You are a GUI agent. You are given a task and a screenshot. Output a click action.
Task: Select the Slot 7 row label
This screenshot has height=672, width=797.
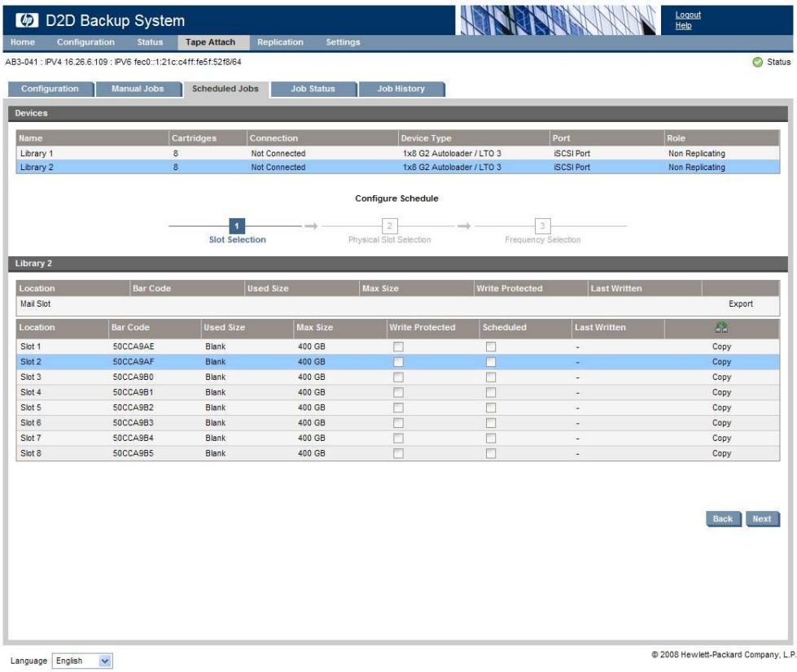tap(30, 438)
